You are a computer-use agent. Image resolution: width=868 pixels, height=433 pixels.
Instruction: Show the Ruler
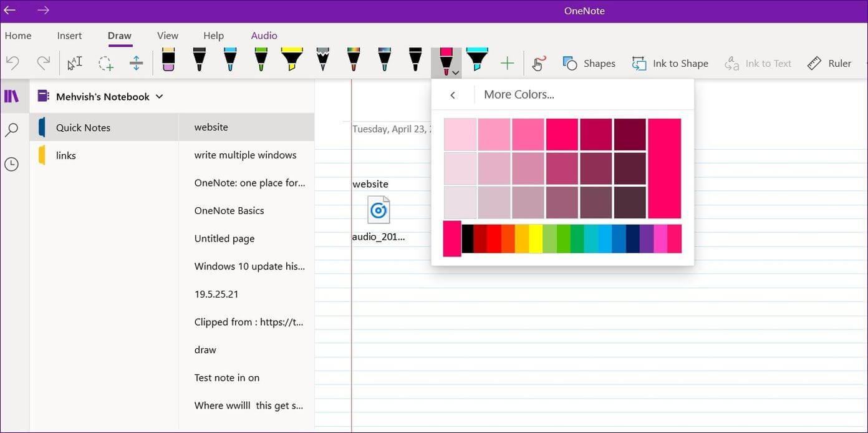click(829, 63)
